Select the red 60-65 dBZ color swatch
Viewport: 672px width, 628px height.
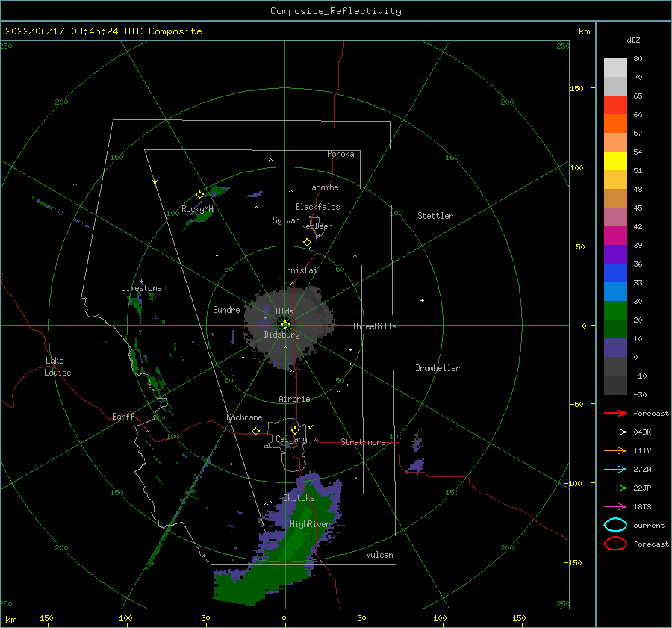pyautogui.click(x=615, y=105)
